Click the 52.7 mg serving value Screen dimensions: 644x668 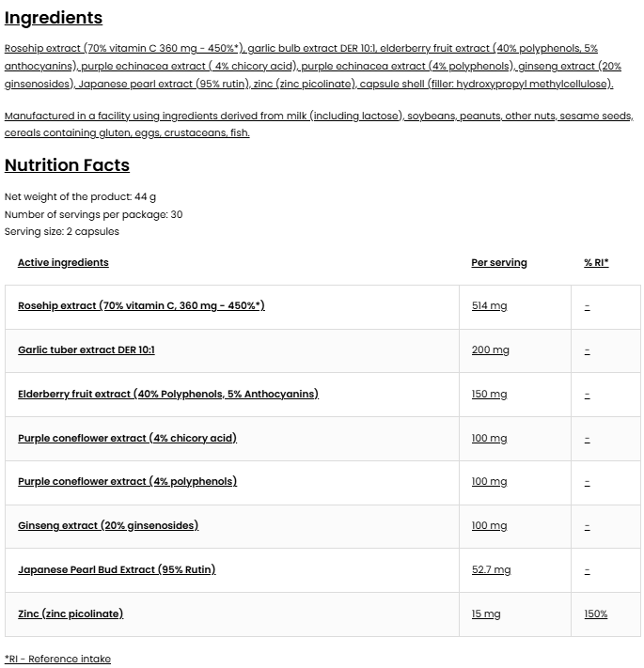[491, 570]
